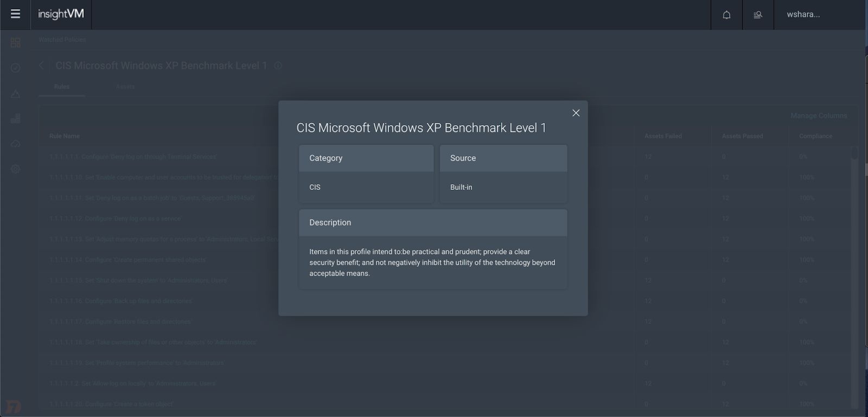Open the notifications bell
The height and width of the screenshot is (417, 868).
pyautogui.click(x=726, y=15)
